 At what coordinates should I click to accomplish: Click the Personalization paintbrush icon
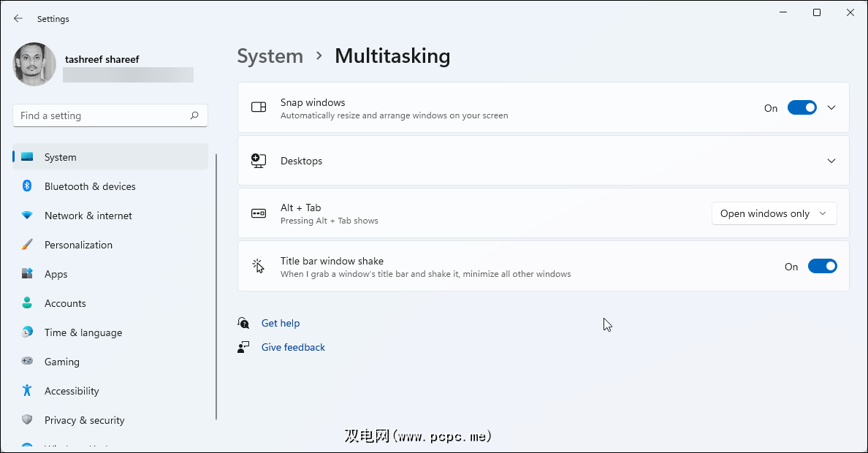(27, 245)
